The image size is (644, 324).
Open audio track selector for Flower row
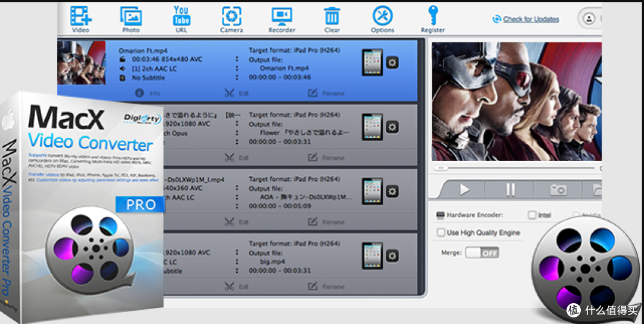[237, 133]
